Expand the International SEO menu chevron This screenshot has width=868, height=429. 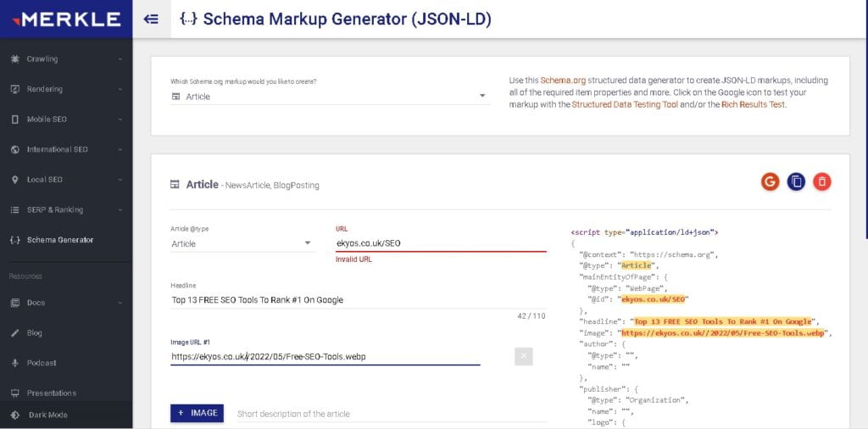[x=120, y=149]
